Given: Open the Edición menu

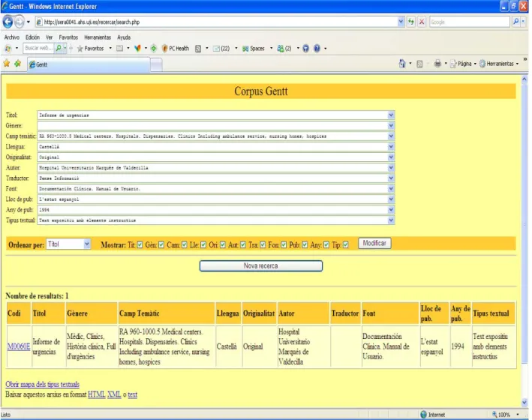Looking at the screenshot, I should click(32, 37).
